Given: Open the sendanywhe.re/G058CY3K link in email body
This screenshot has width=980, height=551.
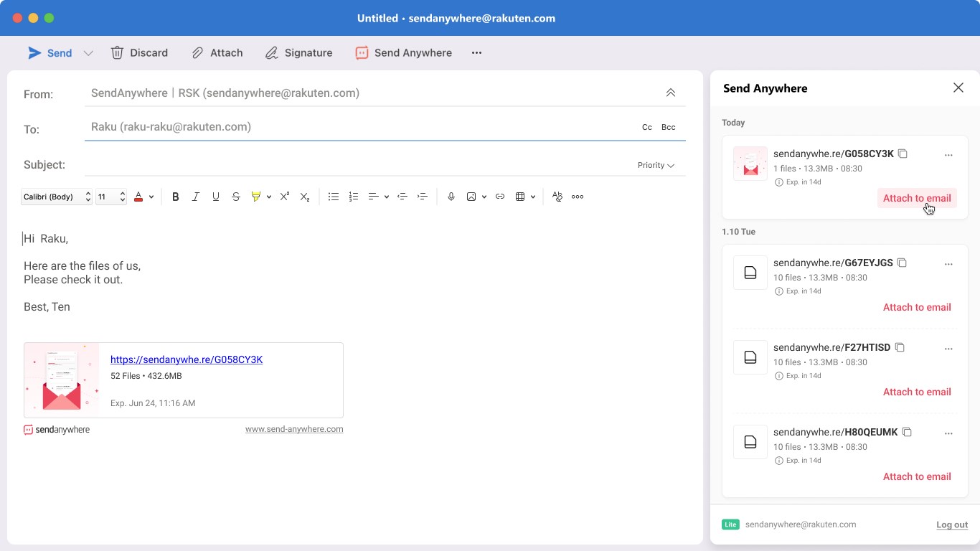Looking at the screenshot, I should (x=187, y=359).
